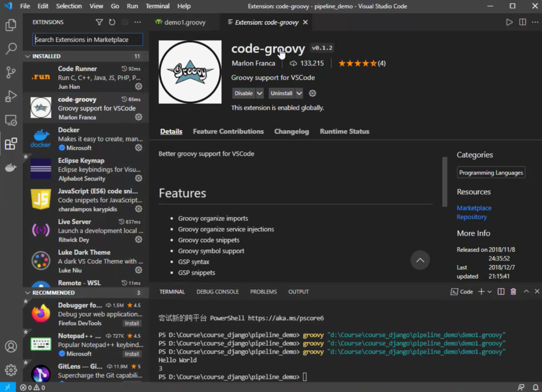Switch to the Feature Contributions tab
Screen dimensions: 542x392
(x=228, y=131)
